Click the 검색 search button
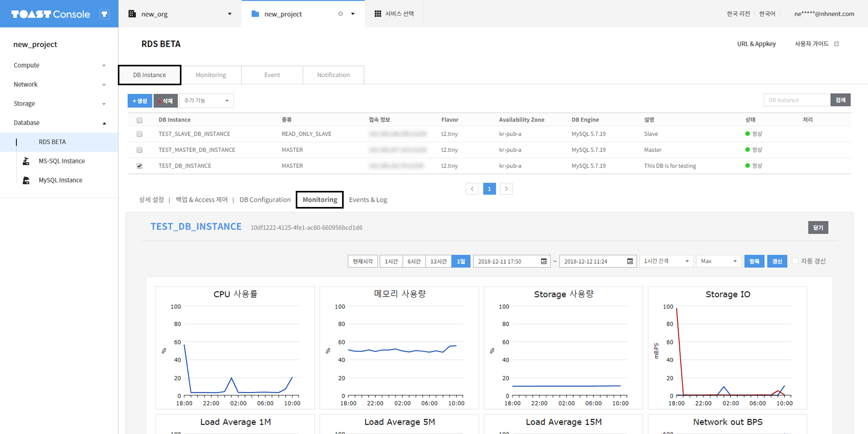This screenshot has width=868, height=434. click(841, 100)
